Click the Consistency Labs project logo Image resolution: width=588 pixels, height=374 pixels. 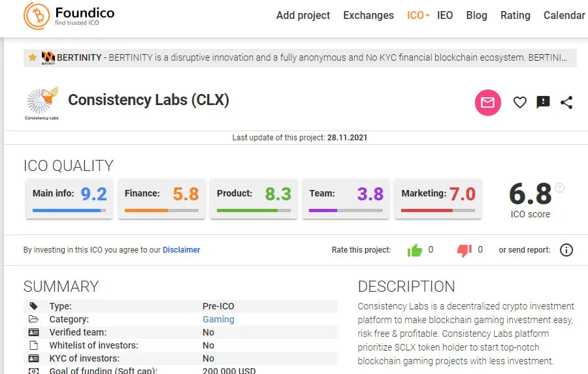coord(42,103)
